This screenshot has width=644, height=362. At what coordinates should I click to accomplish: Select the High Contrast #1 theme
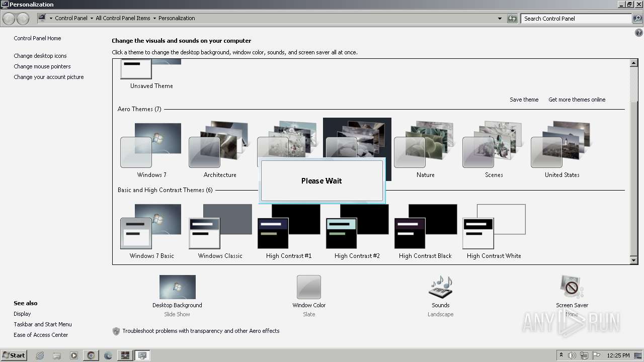coord(288,231)
